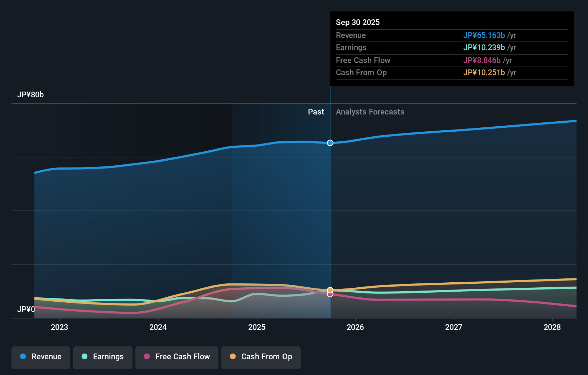588x375 pixels.
Task: Click the blue Revenue legend dot
Action: click(x=23, y=357)
